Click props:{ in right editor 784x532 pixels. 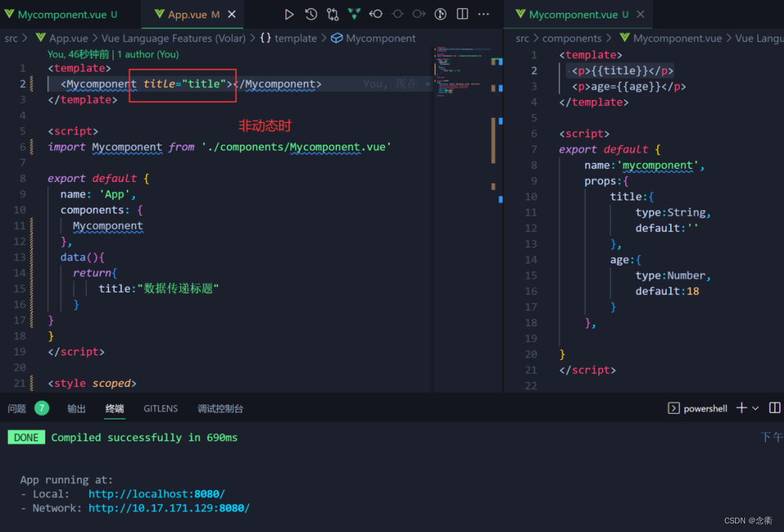coord(606,181)
